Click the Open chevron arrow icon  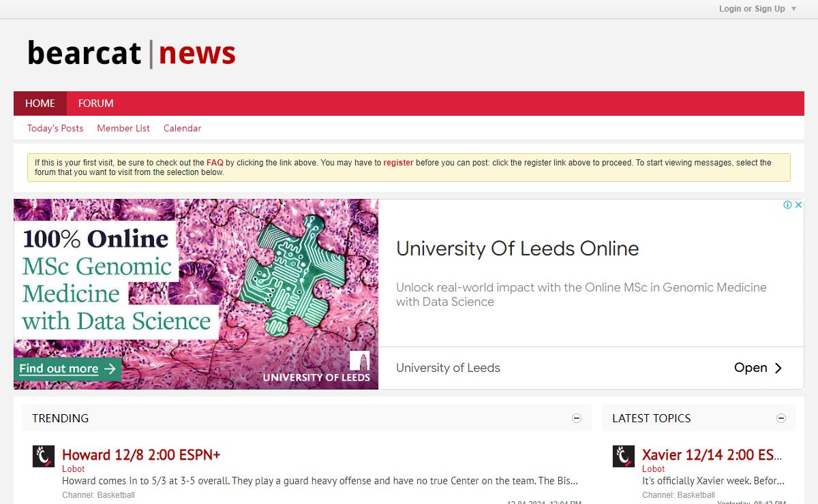pos(778,368)
